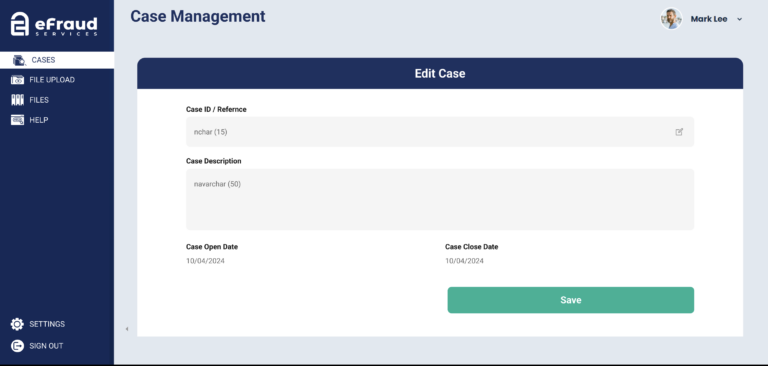Viewport: 768px width, 366px height.
Task: Click the eFraud Services logo
Action: (x=54, y=24)
